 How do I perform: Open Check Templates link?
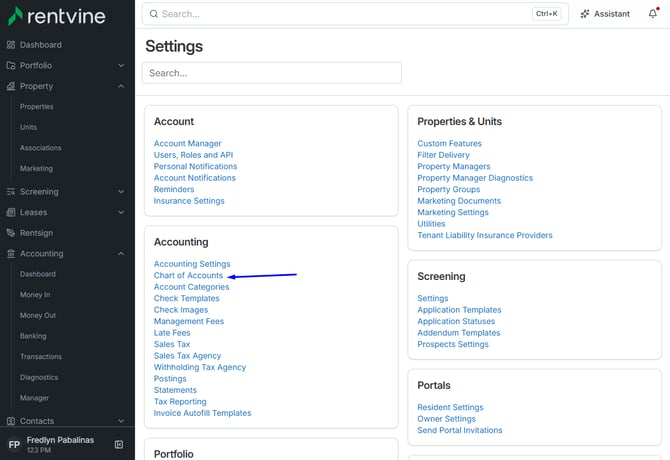(x=187, y=299)
